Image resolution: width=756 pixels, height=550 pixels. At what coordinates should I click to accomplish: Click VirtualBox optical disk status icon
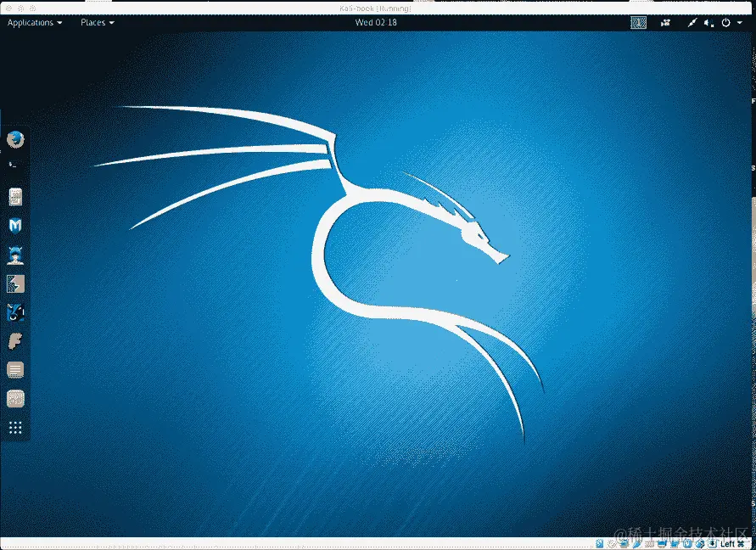[x=612, y=544]
